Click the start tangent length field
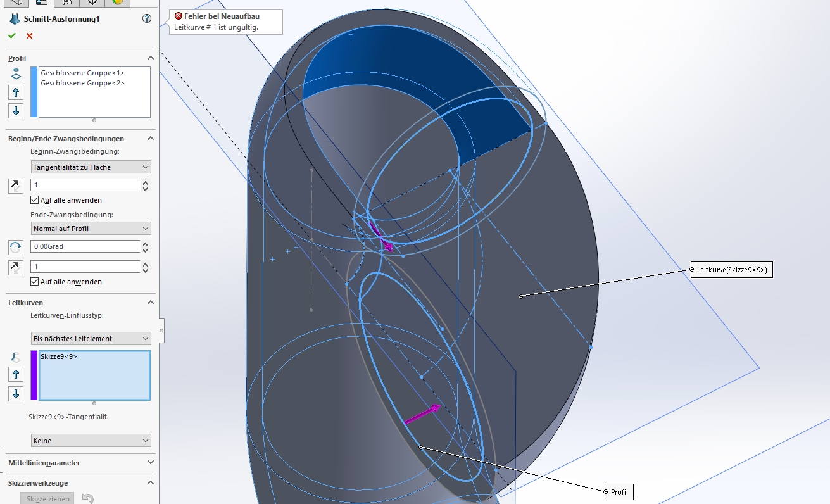 coord(85,185)
